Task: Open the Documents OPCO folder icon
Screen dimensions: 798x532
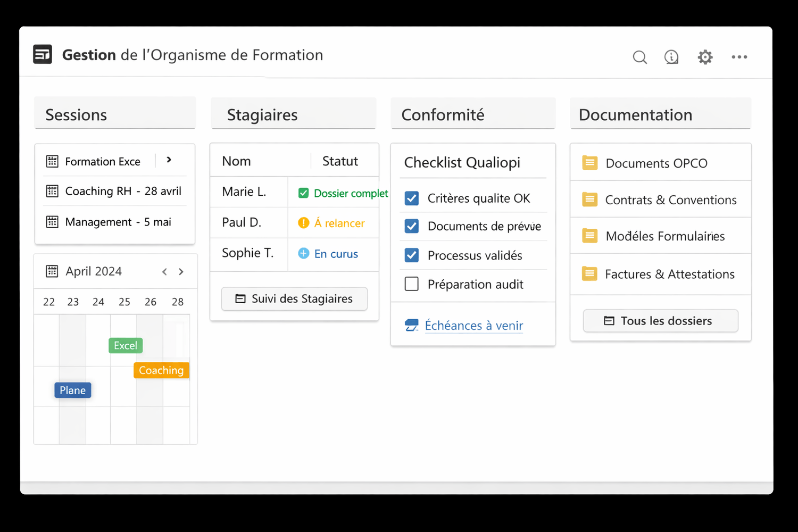Action: [589, 163]
